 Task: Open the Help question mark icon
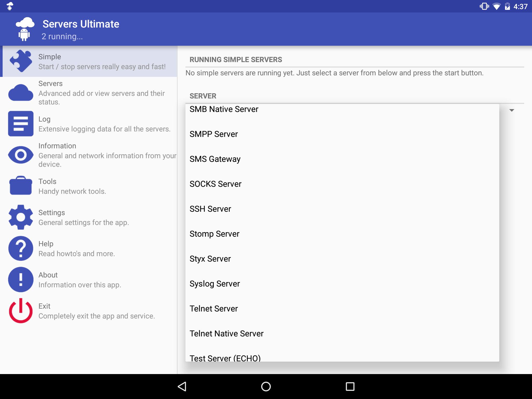pos(21,248)
